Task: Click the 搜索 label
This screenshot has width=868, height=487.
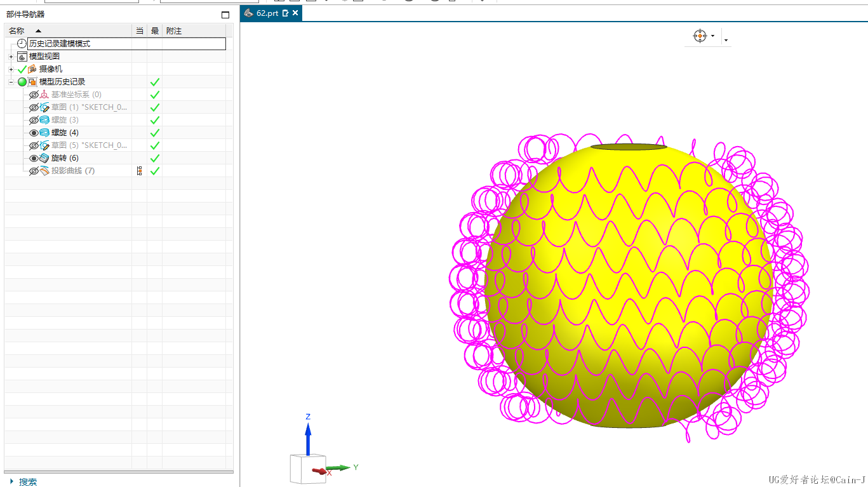Action: tap(28, 482)
